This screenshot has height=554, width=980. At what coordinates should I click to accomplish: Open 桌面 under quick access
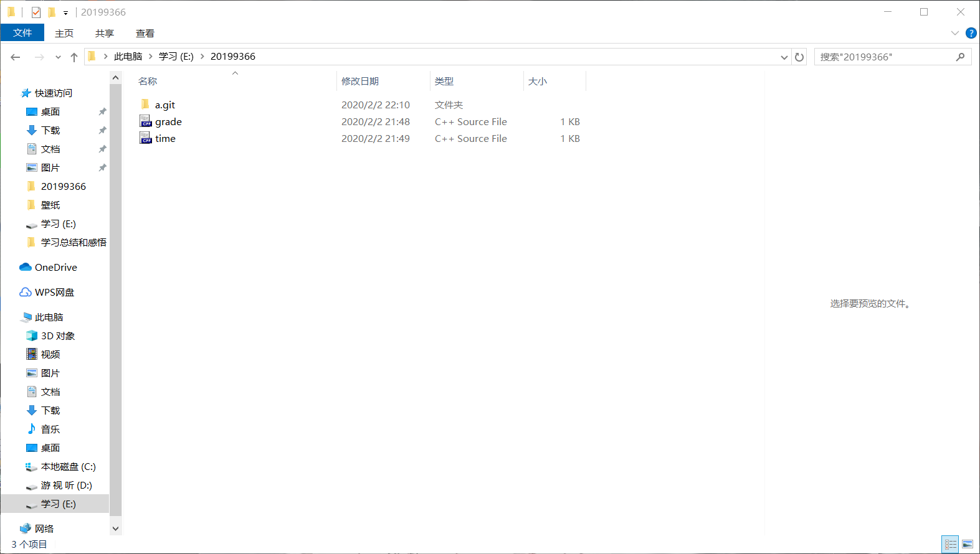[x=50, y=112]
